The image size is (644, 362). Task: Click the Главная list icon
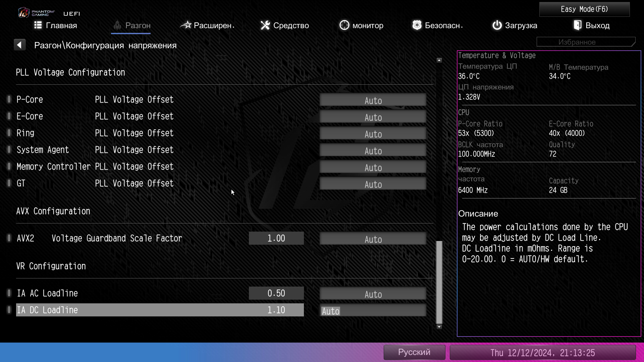tap(38, 25)
